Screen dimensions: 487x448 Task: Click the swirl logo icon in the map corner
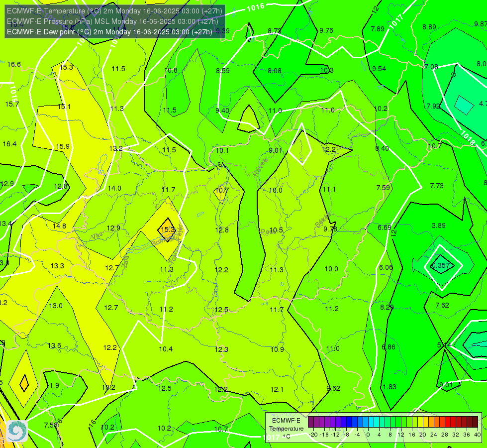tap(17, 431)
